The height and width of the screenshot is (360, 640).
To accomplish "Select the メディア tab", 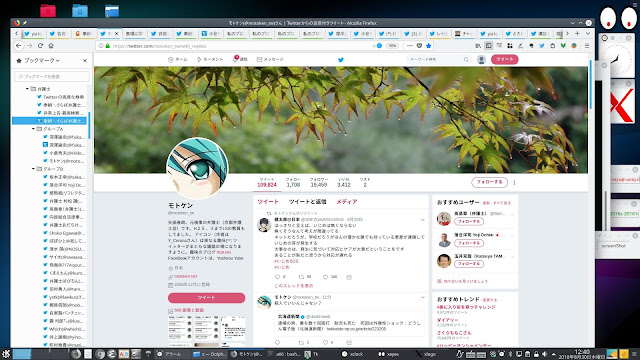I will (x=347, y=202).
